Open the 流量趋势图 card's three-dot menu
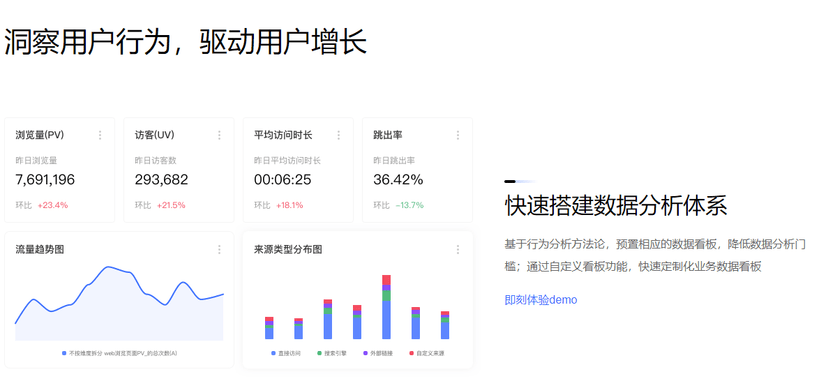This screenshot has height=384, width=828. click(220, 249)
